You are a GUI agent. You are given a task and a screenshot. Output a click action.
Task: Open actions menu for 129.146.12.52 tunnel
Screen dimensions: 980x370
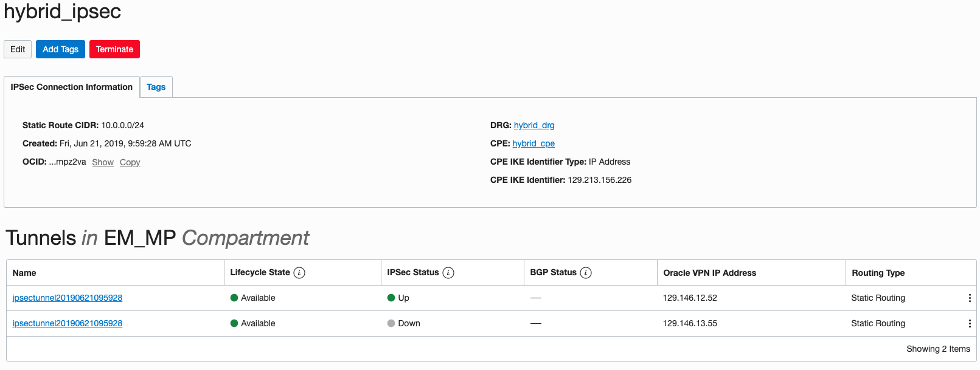[970, 298]
